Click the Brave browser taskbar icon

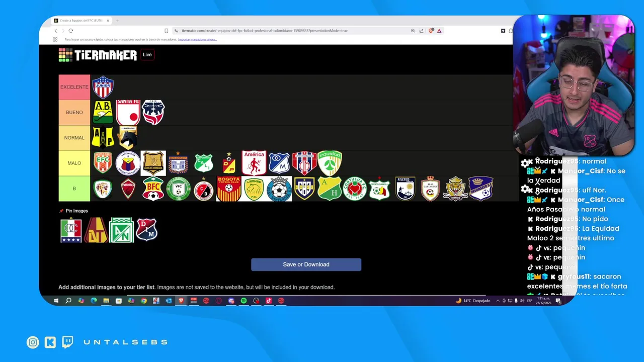tap(181, 301)
